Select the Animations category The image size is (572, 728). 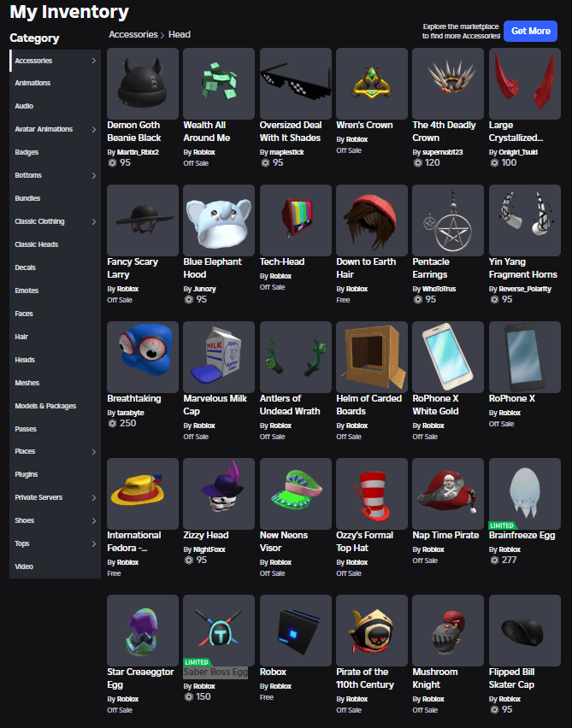point(32,83)
